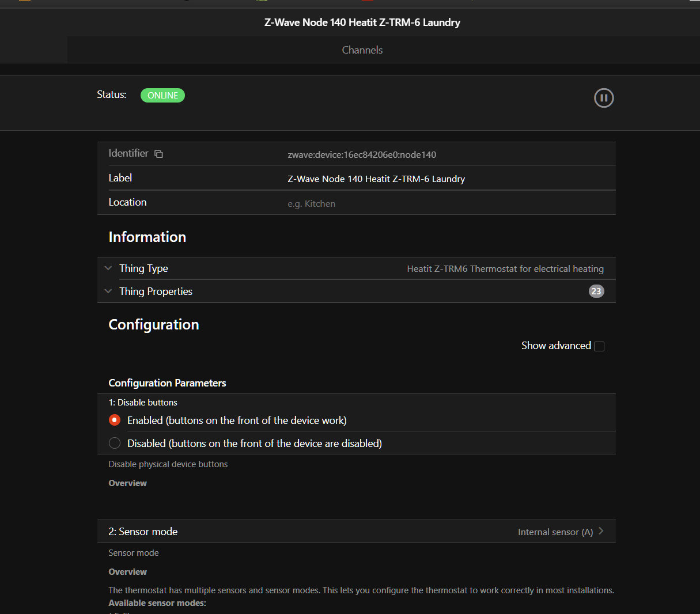Expand the Thing Type chevron
The height and width of the screenshot is (614, 700).
point(108,268)
